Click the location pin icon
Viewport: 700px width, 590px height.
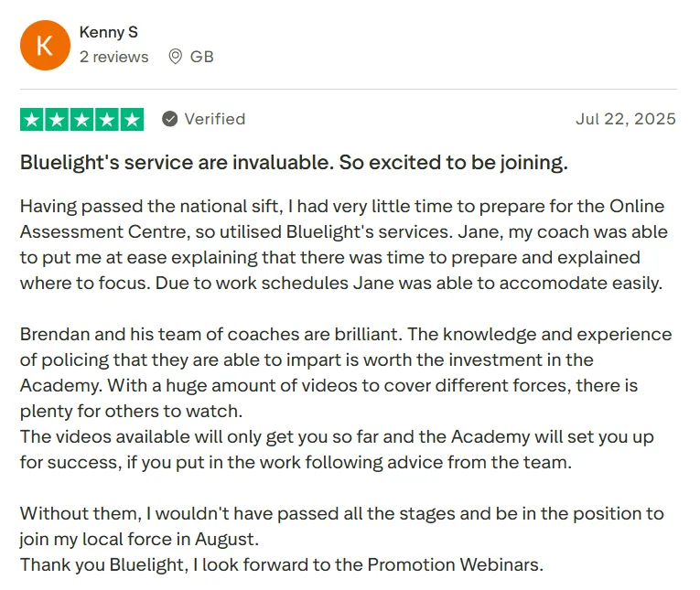pyautogui.click(x=176, y=57)
